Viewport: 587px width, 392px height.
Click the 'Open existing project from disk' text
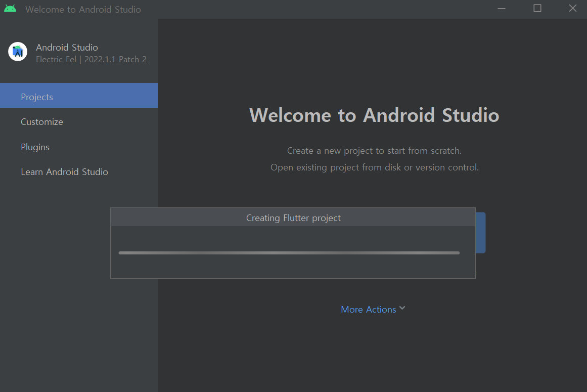pyautogui.click(x=374, y=167)
